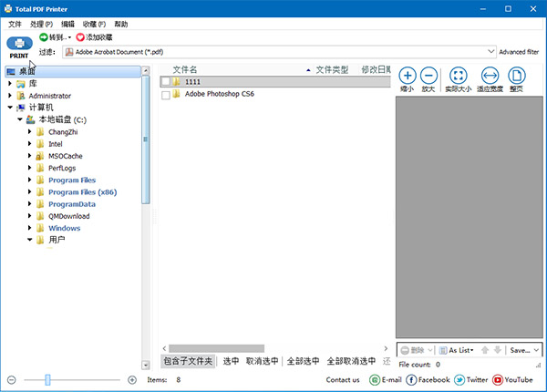This screenshot has width=547, height=392.
Task: Click the PRINT printer icon
Action: pos(19,43)
